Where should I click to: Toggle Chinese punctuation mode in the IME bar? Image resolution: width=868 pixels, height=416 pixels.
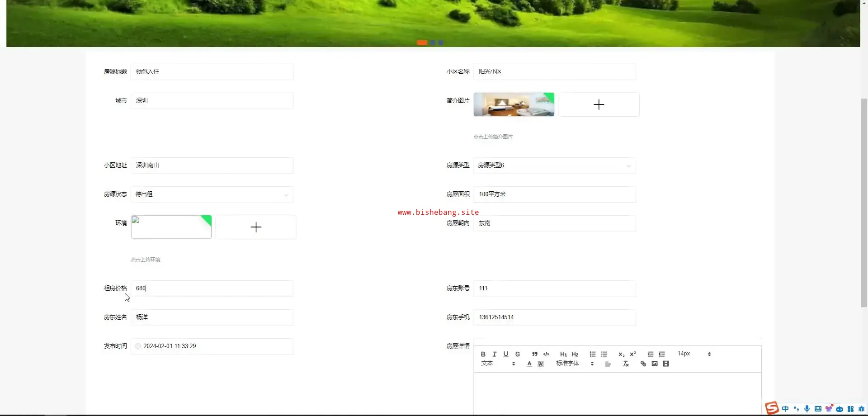[796, 409]
